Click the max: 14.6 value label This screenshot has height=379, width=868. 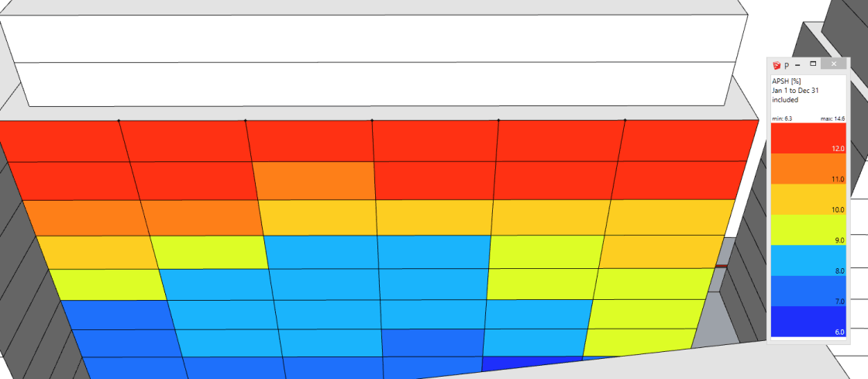pos(833,119)
